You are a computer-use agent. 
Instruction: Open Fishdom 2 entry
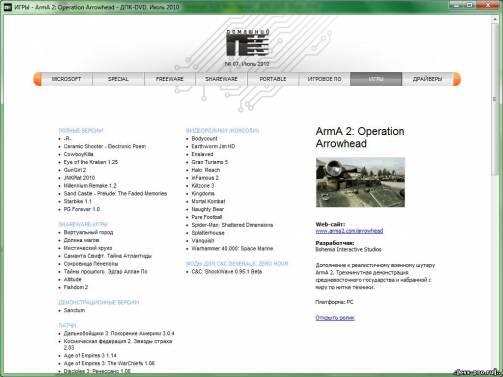pos(76,287)
